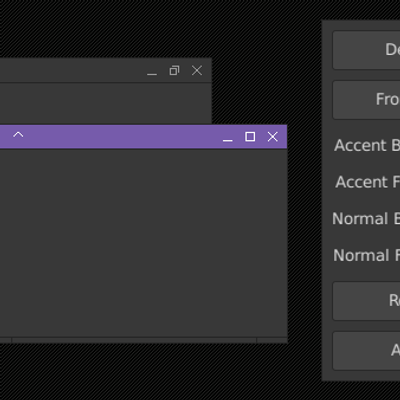This screenshot has height=400, width=400.
Task: Close the purple-titlebar window
Action: tap(273, 136)
